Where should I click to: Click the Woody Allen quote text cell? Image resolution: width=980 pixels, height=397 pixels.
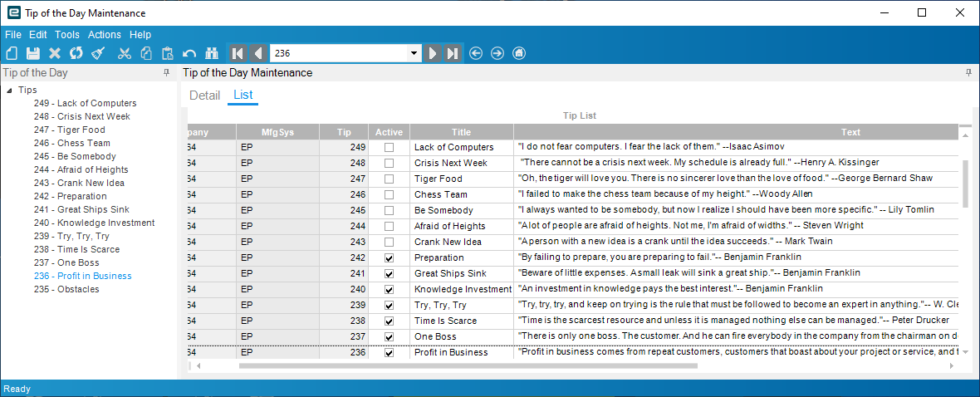(x=736, y=194)
